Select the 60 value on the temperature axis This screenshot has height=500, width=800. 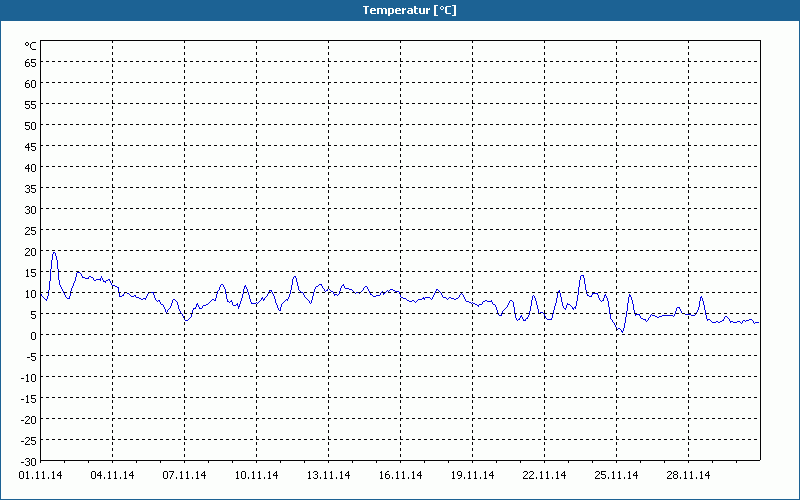[x=31, y=84]
